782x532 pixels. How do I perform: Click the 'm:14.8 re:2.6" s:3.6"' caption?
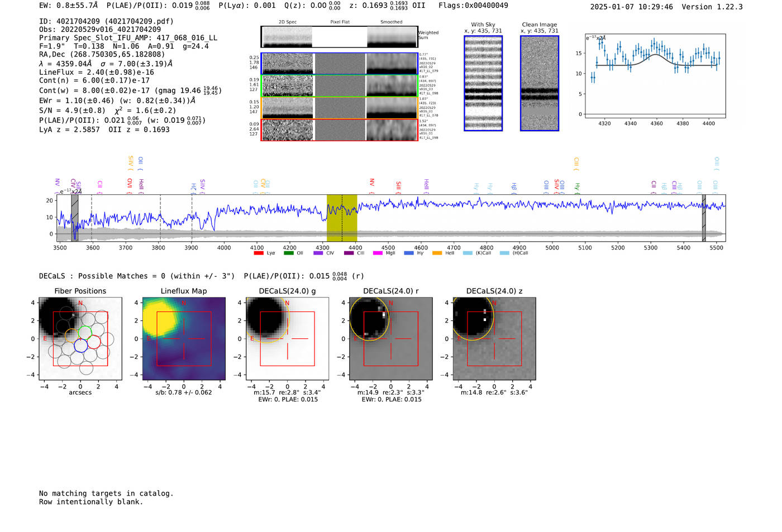tap(494, 392)
